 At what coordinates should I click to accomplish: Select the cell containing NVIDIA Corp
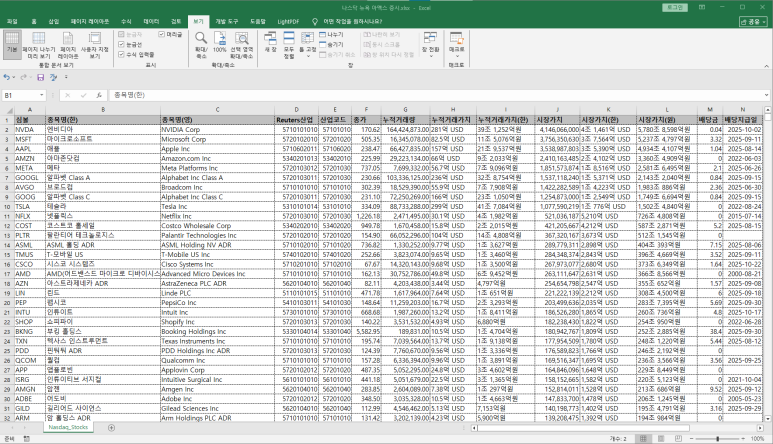point(217,129)
